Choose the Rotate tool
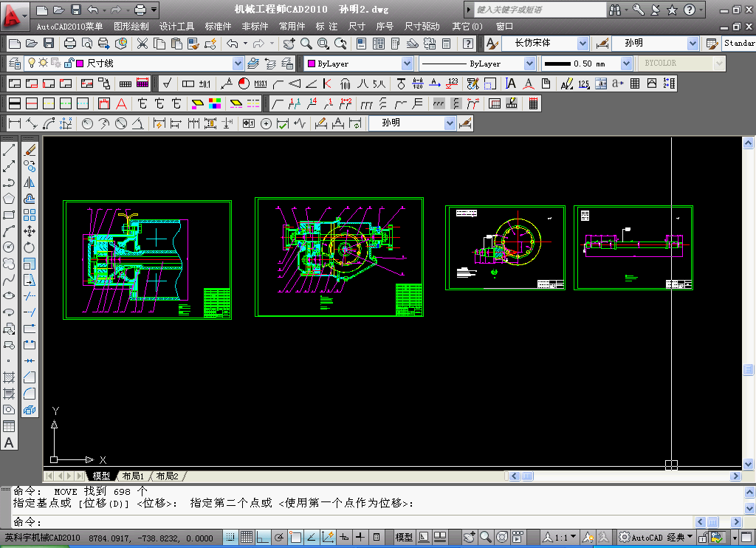Viewport: 756px width, 548px height. (x=30, y=247)
